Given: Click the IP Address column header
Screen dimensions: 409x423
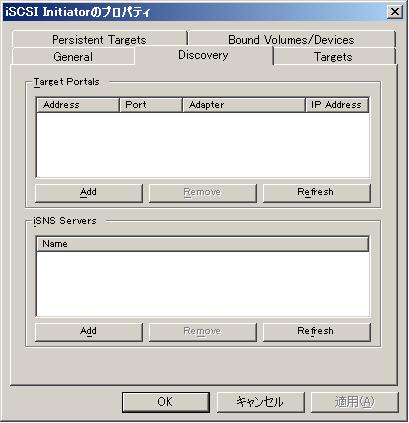Looking at the screenshot, I should coord(337,105).
